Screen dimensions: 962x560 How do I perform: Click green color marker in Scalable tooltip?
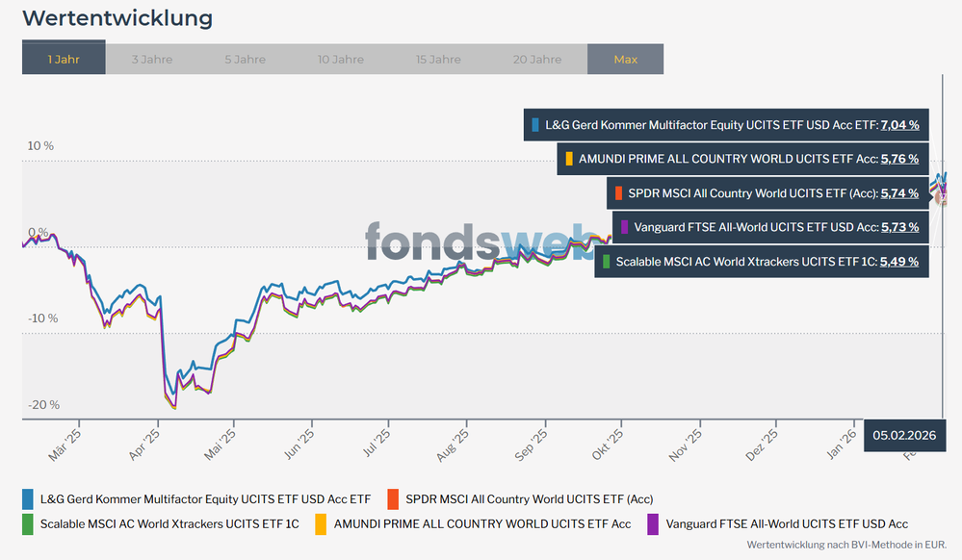[x=606, y=262]
